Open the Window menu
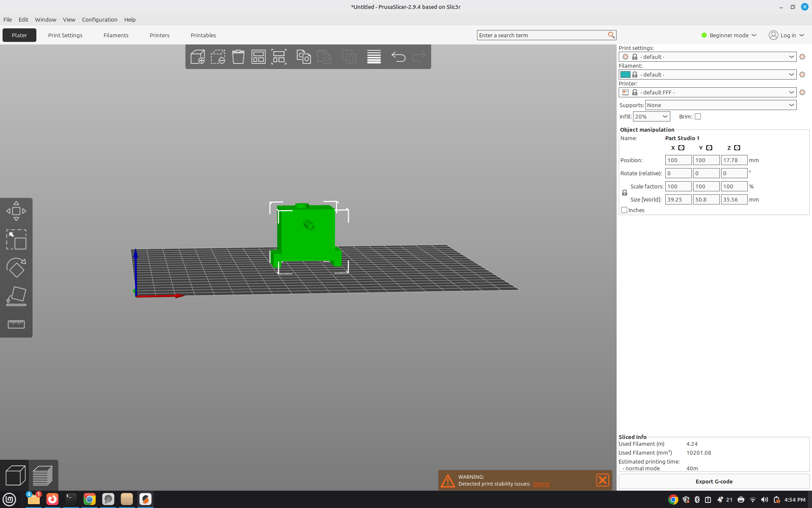The height and width of the screenshot is (508, 812). click(x=46, y=19)
